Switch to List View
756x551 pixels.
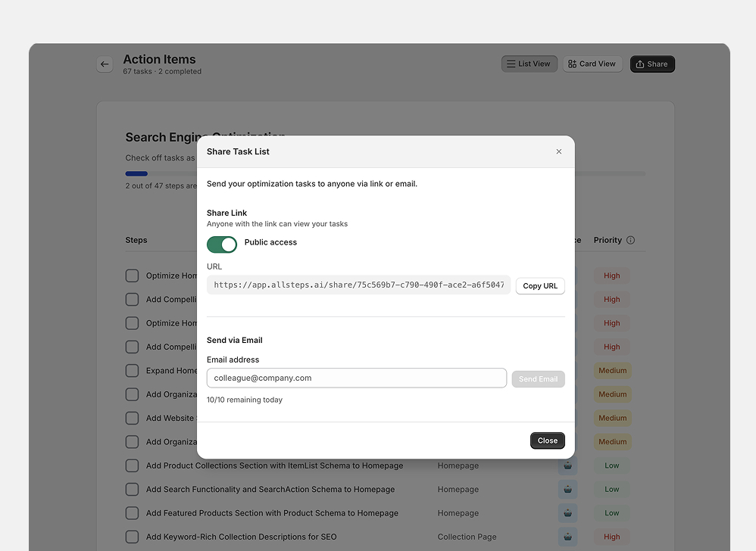529,64
